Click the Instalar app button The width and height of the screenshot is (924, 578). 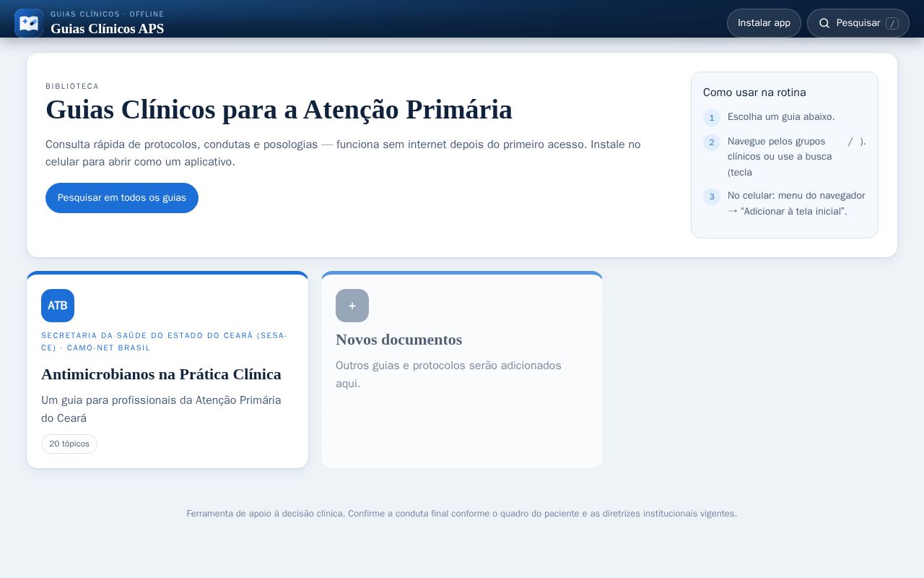(x=764, y=23)
